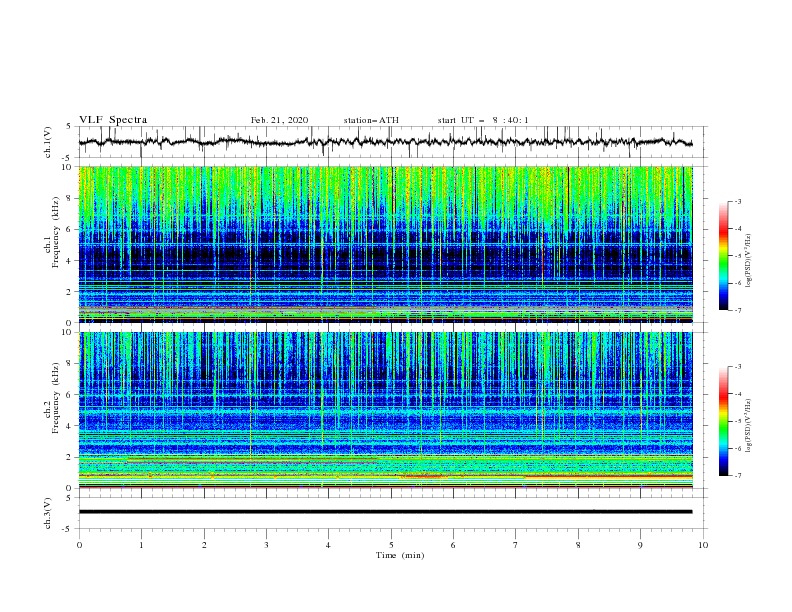The height and width of the screenshot is (612, 792).
Task: Click the black ch.3 voltage strip
Action: (385, 512)
